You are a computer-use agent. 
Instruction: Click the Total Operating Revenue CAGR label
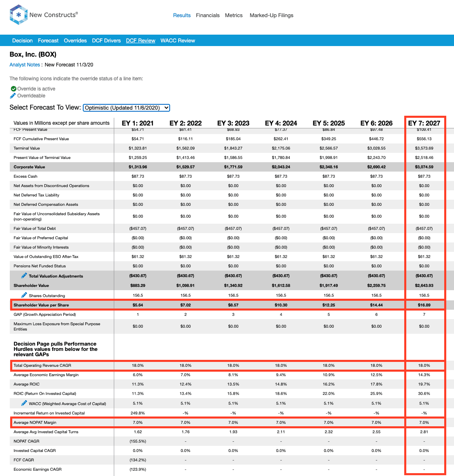[x=42, y=365]
